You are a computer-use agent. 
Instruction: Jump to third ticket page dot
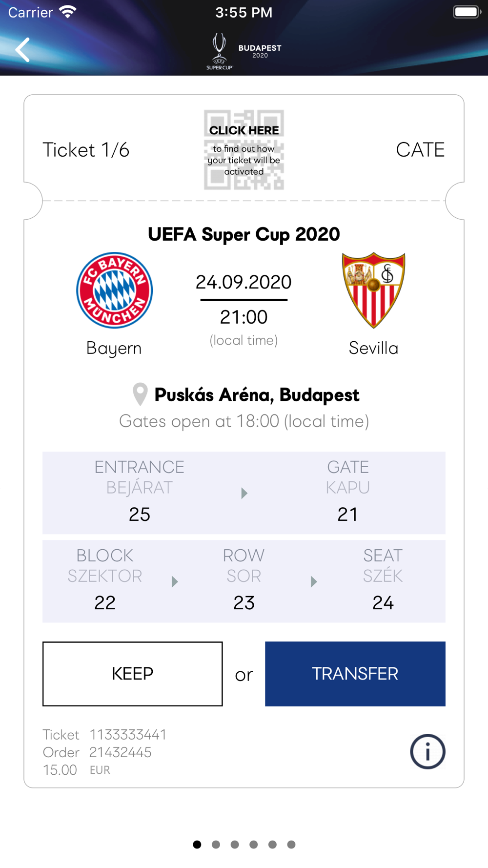[235, 845]
